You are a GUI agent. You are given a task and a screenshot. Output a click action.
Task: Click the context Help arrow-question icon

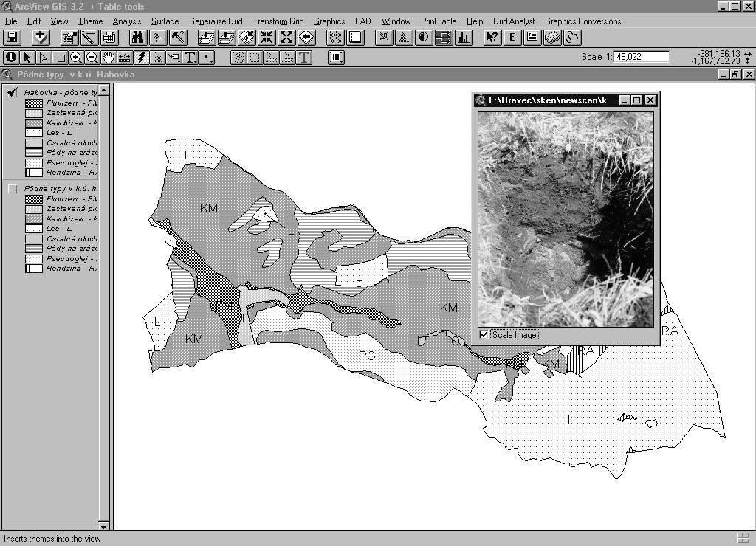pos(492,37)
